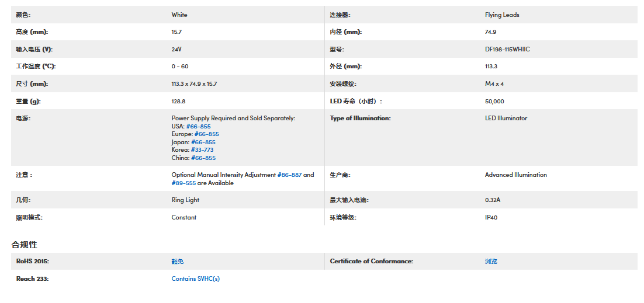This screenshot has height=303, width=644.
Task: Click the LED lifetime value 50,000
Action: 494,102
